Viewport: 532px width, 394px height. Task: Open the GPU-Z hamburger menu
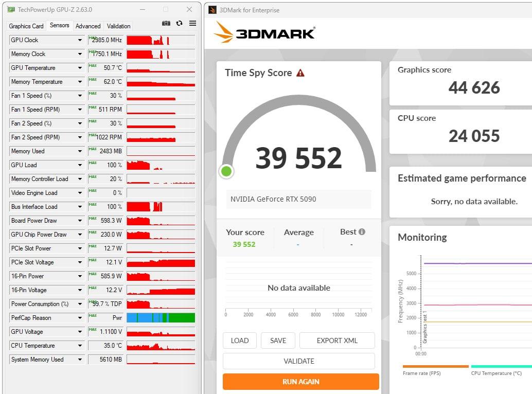(x=193, y=23)
